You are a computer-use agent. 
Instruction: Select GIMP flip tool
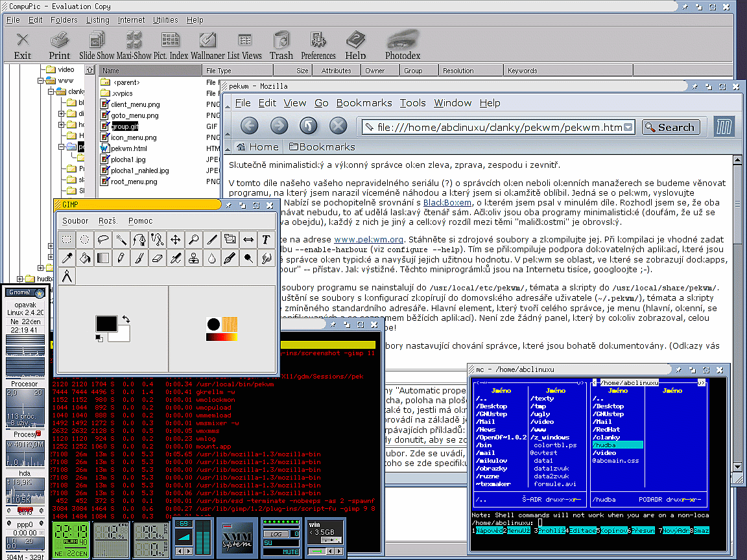coord(248,240)
